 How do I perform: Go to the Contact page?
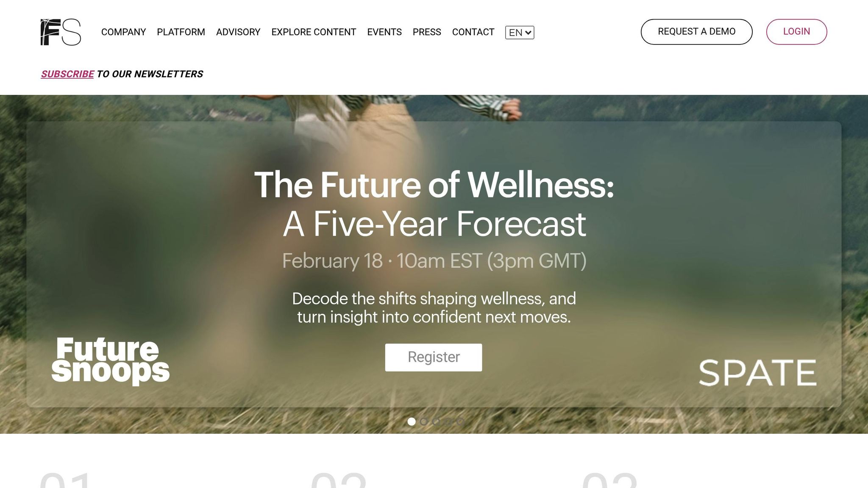tap(473, 32)
